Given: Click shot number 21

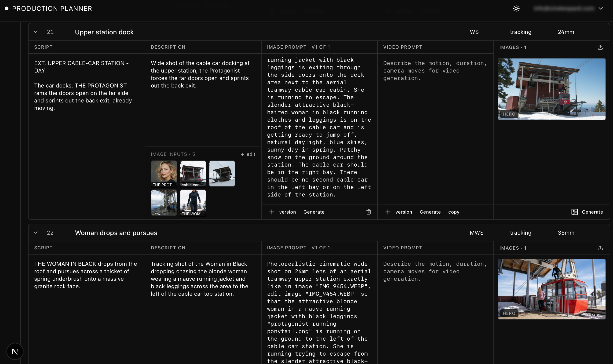Looking at the screenshot, I should point(50,32).
